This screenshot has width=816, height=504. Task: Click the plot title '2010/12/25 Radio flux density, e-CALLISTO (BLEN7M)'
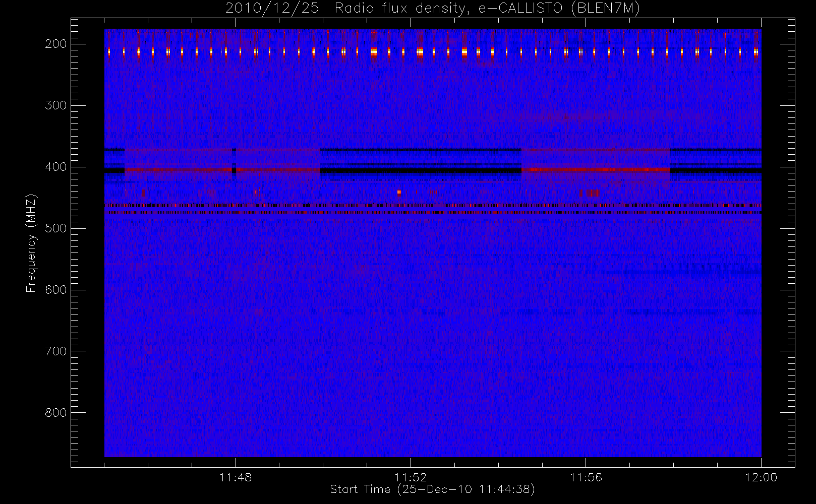[x=433, y=9]
